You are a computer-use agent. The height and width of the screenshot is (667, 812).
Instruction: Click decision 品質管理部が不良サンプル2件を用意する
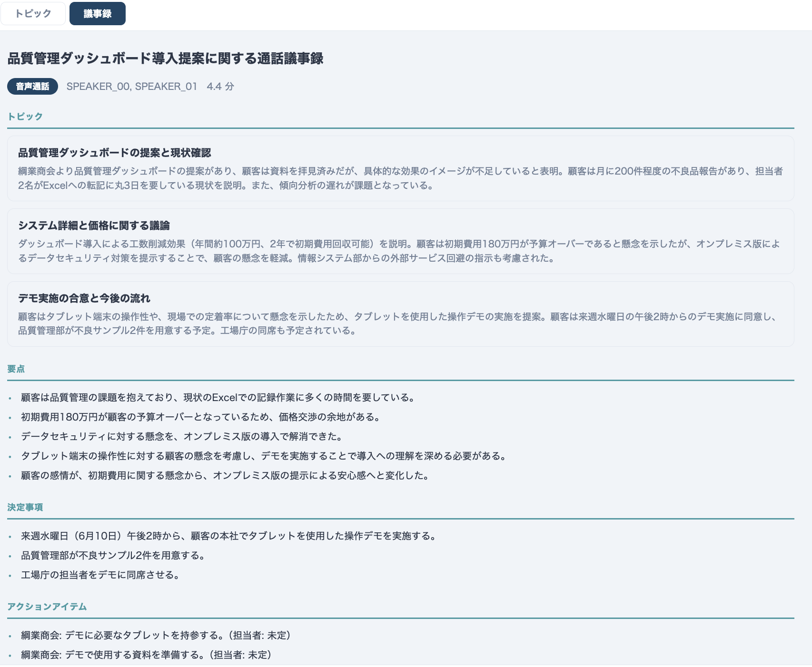(x=113, y=556)
